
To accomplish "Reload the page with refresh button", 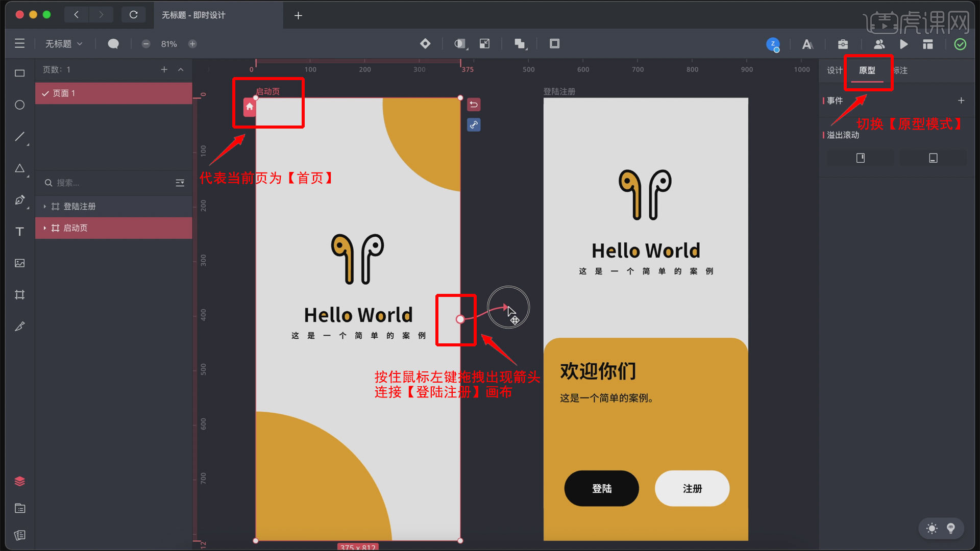I will 134,15.
